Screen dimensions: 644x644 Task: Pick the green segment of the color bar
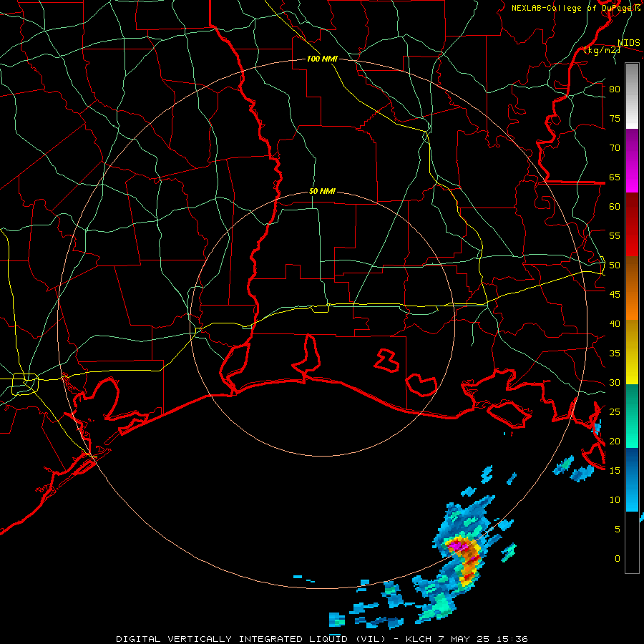(632, 416)
